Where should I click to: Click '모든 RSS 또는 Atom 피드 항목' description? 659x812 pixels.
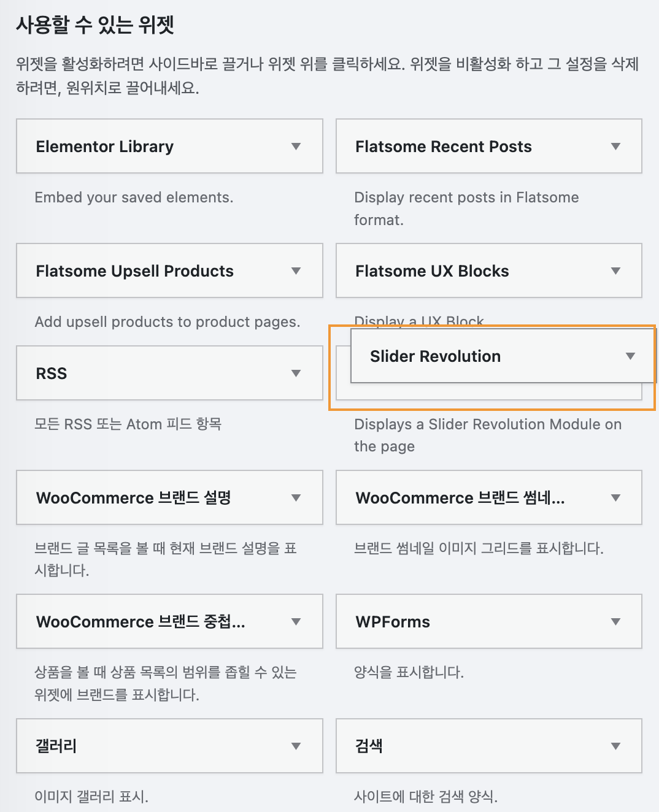128,424
